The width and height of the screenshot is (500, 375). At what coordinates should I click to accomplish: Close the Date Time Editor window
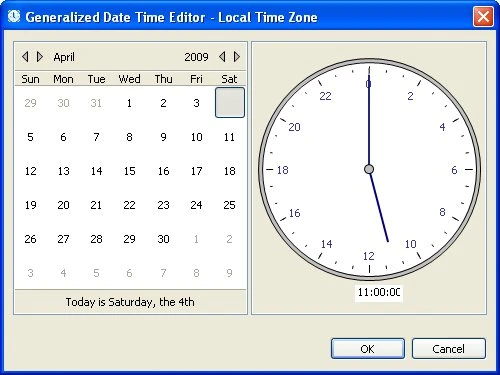[483, 16]
